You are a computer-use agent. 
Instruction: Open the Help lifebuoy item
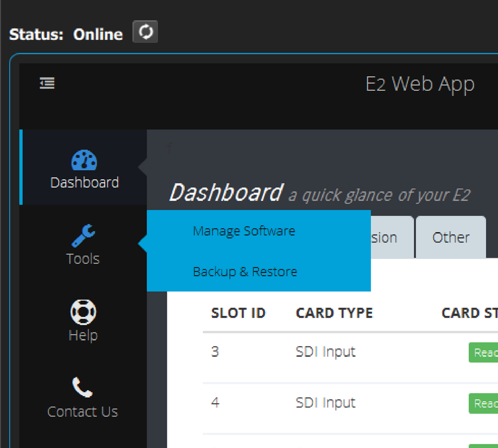83,321
